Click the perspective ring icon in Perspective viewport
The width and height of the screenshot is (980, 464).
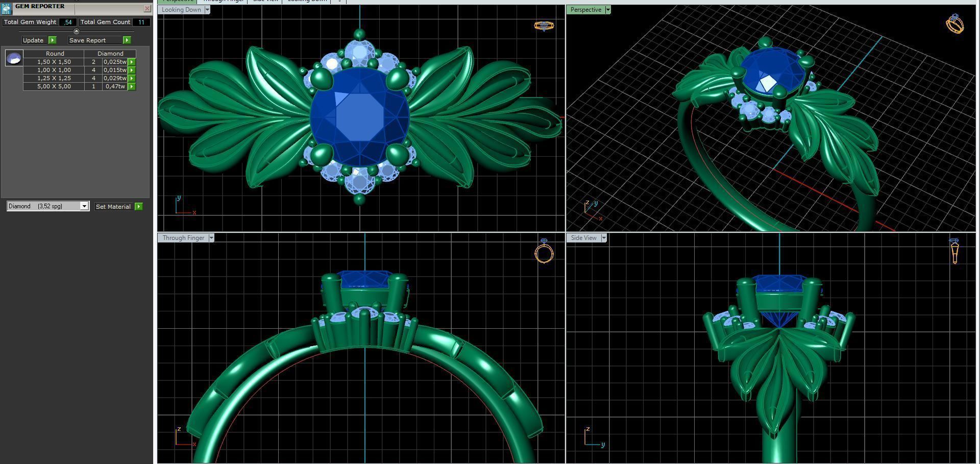click(x=955, y=23)
